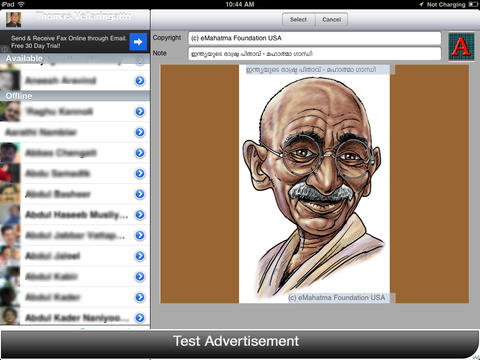Select contact name Abdul Jaleel
480x360 pixels.
[53, 256]
